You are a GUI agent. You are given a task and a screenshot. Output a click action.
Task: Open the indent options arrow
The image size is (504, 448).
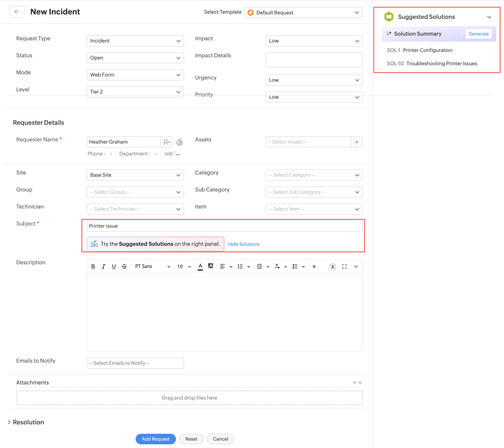(x=268, y=267)
